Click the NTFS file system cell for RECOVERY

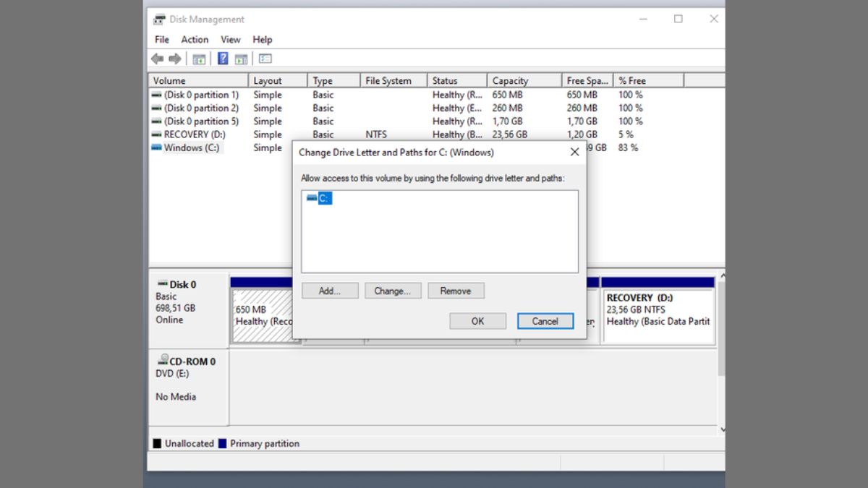click(376, 134)
